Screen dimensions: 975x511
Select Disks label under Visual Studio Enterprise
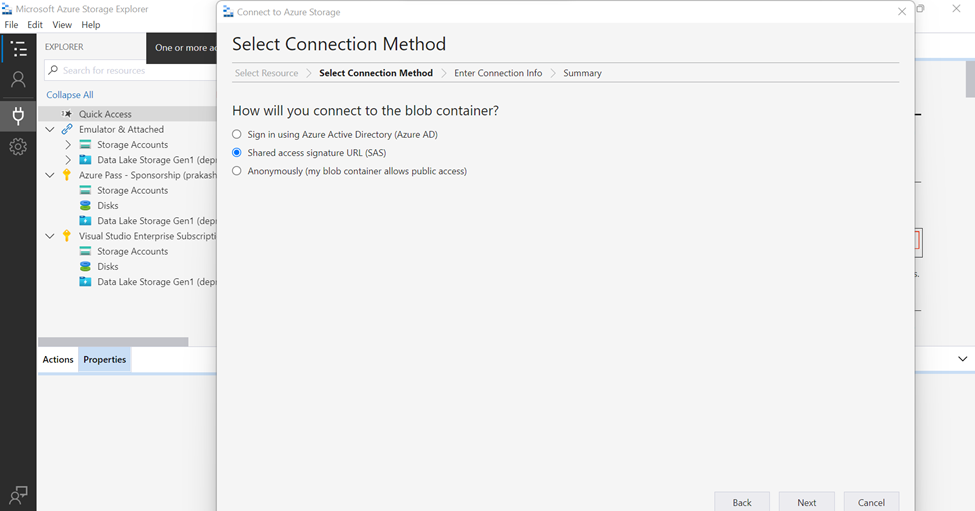108,267
